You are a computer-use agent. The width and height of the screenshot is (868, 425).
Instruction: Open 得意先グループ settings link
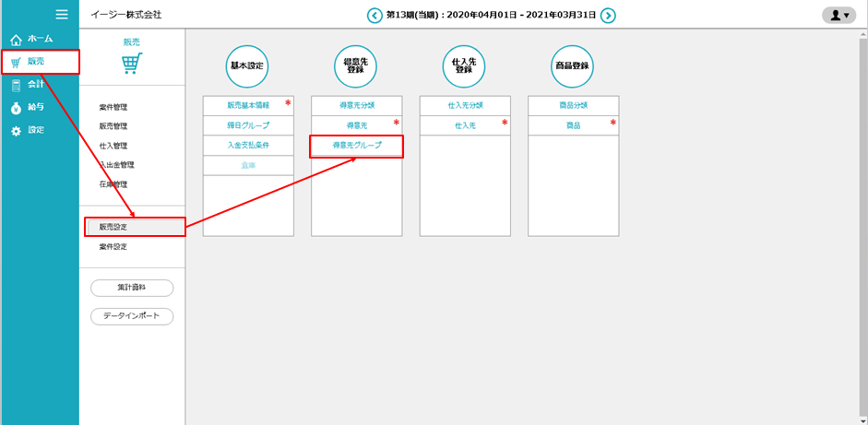[x=357, y=146]
